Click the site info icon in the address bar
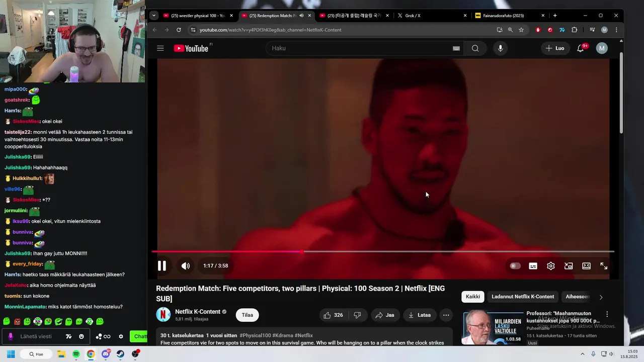 [193, 30]
